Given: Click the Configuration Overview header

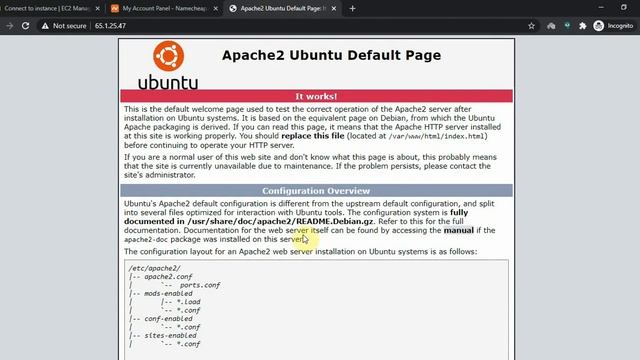Looking at the screenshot, I should [x=316, y=191].
